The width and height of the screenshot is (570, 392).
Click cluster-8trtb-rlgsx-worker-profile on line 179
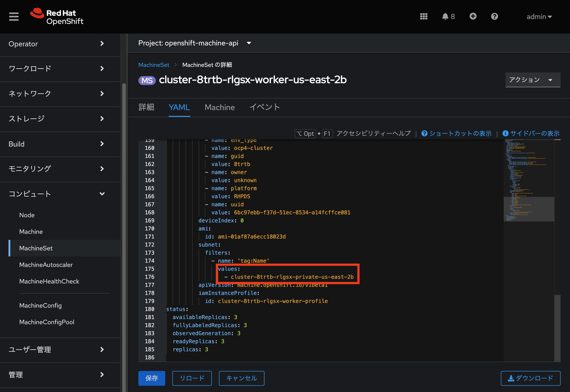tap(273, 301)
